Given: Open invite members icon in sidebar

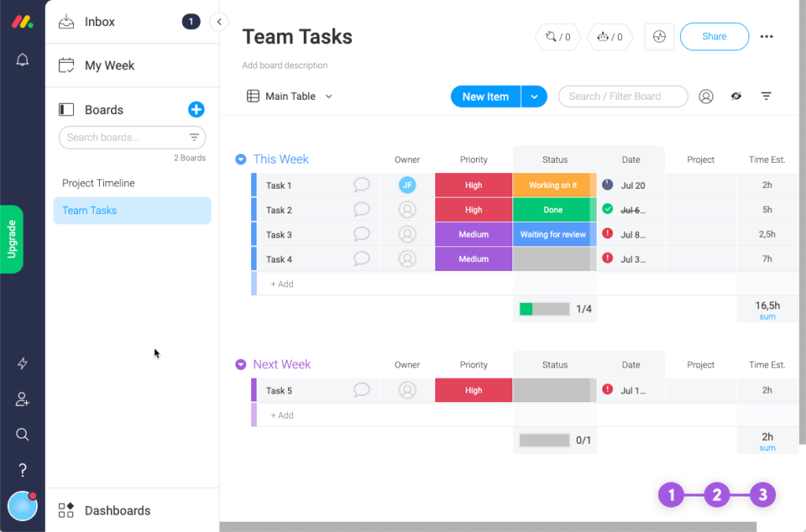Looking at the screenshot, I should (22, 400).
